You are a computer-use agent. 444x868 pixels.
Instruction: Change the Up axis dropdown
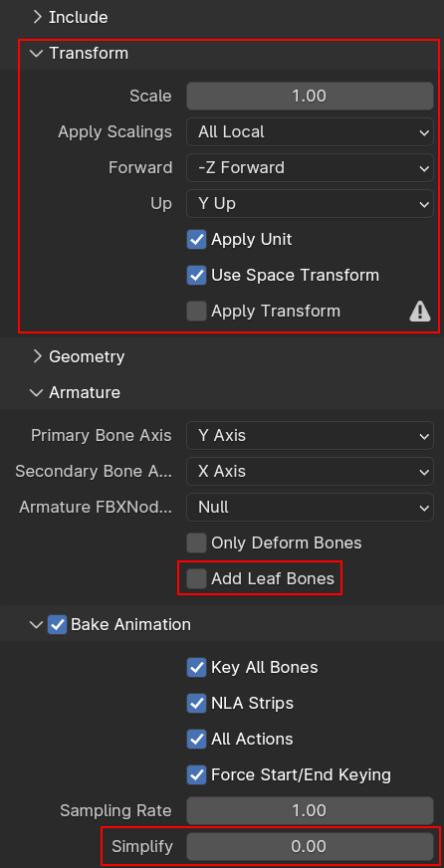point(310,204)
